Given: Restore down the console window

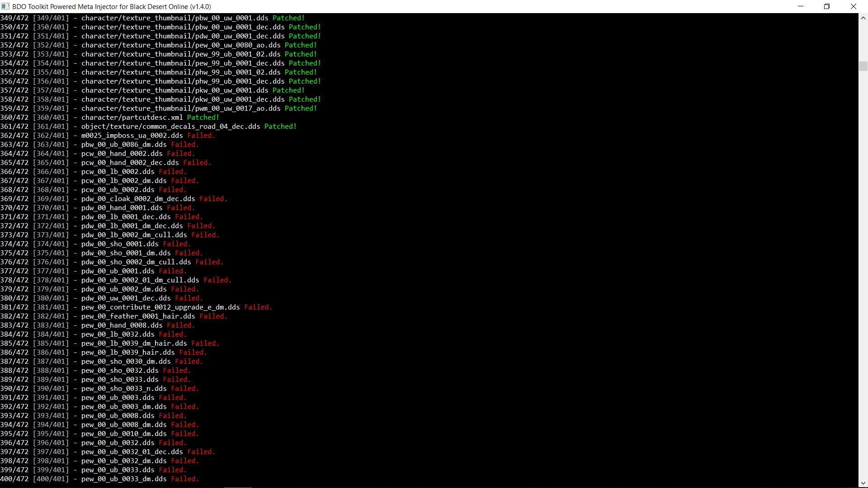Looking at the screenshot, I should coord(827,6).
